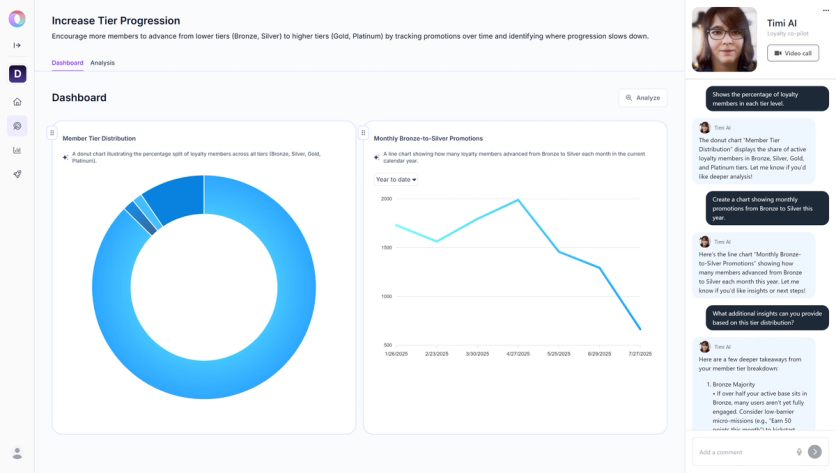This screenshot has width=836, height=473.
Task: Grab the drag handle of Monthly Bronze-to-Silver Promotions card
Action: [363, 133]
